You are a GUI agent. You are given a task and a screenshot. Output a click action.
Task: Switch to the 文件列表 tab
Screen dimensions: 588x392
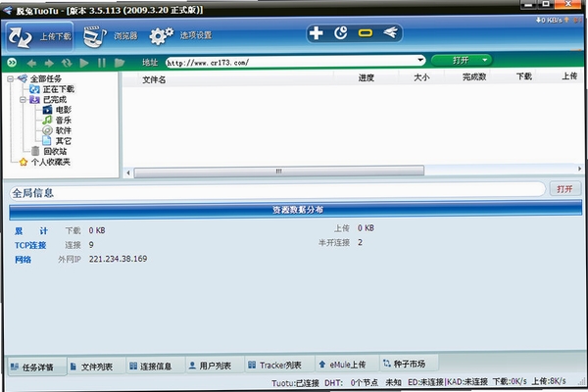(x=96, y=367)
